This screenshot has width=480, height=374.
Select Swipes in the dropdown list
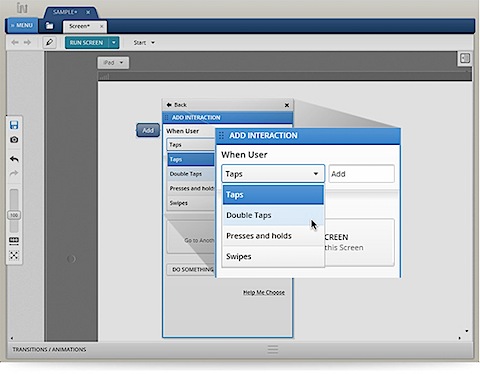pos(273,257)
